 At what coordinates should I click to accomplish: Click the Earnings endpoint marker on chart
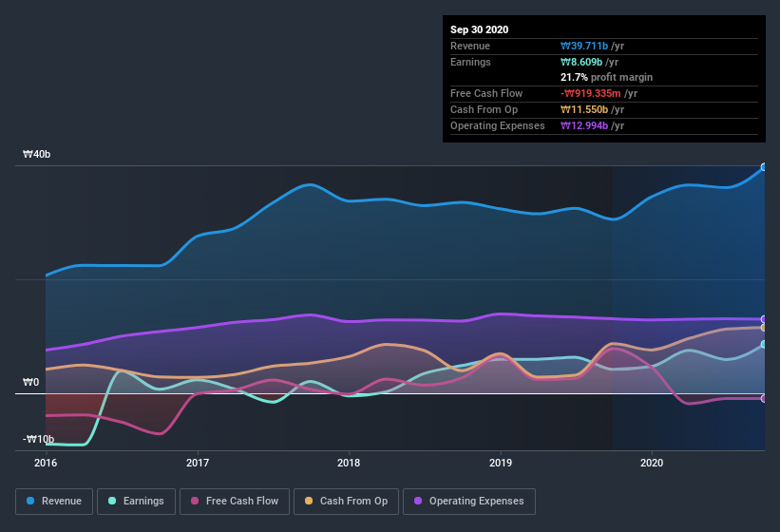coord(764,344)
